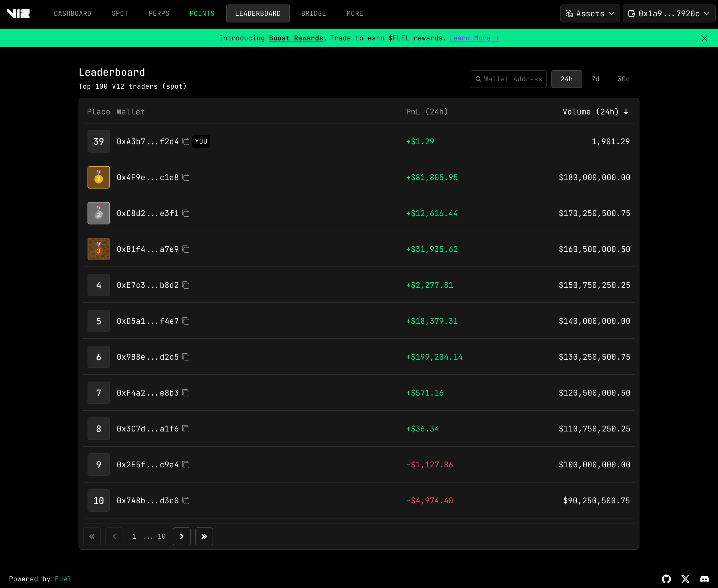Click PnL value +$199,204.14
This screenshot has width=718, height=588.
[434, 357]
